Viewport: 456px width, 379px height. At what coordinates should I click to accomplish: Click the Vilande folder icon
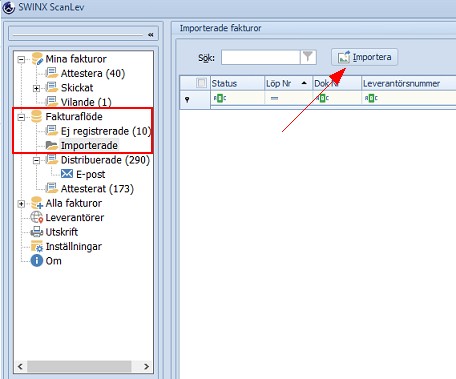pyautogui.click(x=52, y=101)
